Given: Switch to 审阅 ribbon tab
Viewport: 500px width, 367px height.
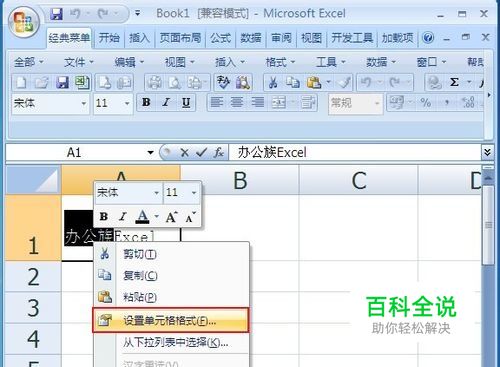Looking at the screenshot, I should (x=281, y=38).
